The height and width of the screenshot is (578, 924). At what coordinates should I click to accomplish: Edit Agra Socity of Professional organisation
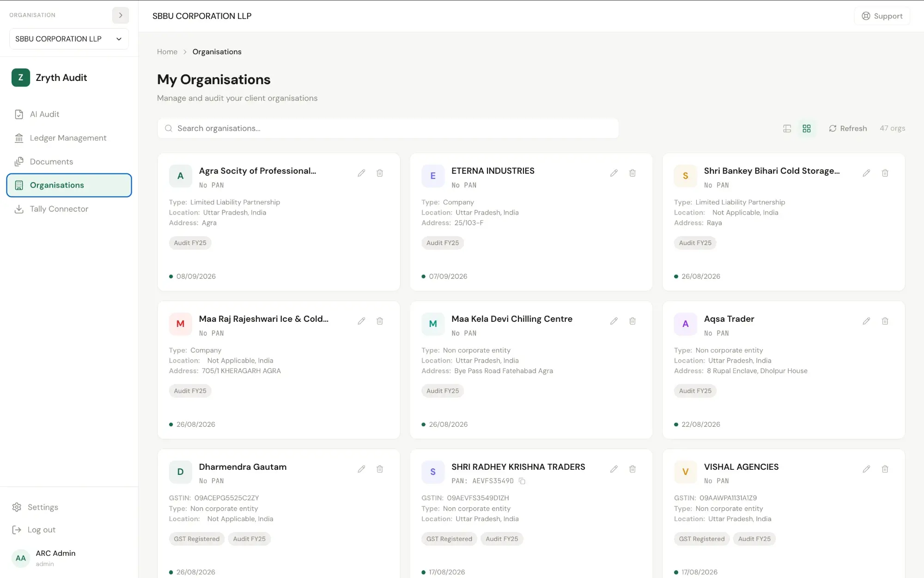pyautogui.click(x=361, y=173)
